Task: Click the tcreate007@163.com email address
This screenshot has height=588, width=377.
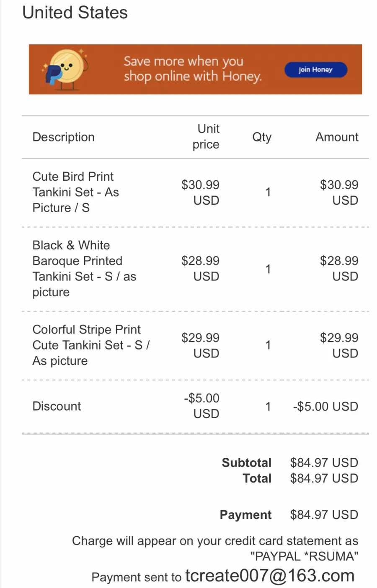Action: pyautogui.click(x=270, y=576)
